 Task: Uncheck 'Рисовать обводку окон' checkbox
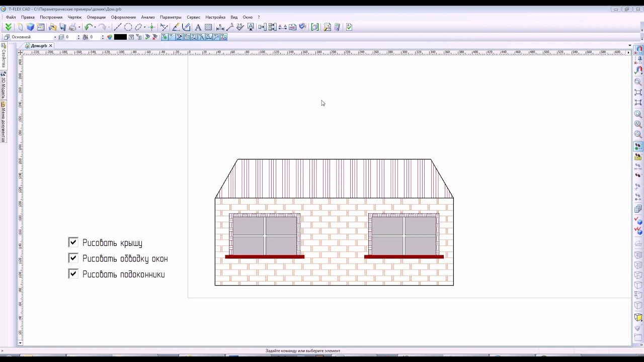point(73,258)
